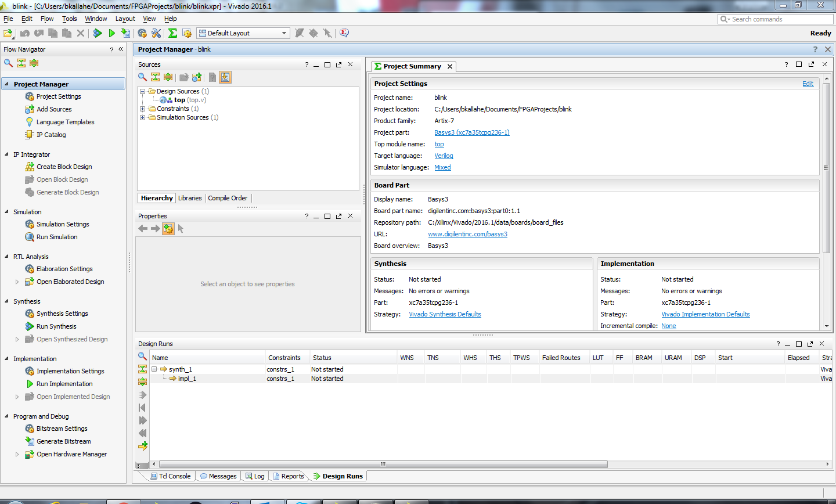
Task: Hide the Flow Navigator with the double-chevron button
Action: (x=121, y=49)
